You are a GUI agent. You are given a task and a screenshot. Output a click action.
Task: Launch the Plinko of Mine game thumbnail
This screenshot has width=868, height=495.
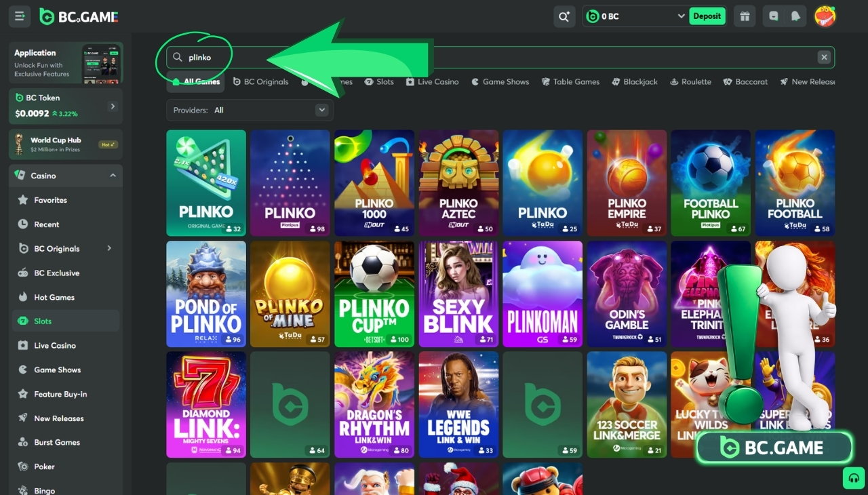[x=290, y=294]
